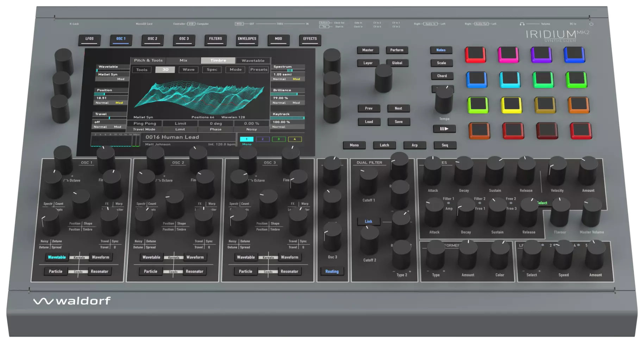Enable the Arp button
This screenshot has height=343, width=644.
point(415,145)
